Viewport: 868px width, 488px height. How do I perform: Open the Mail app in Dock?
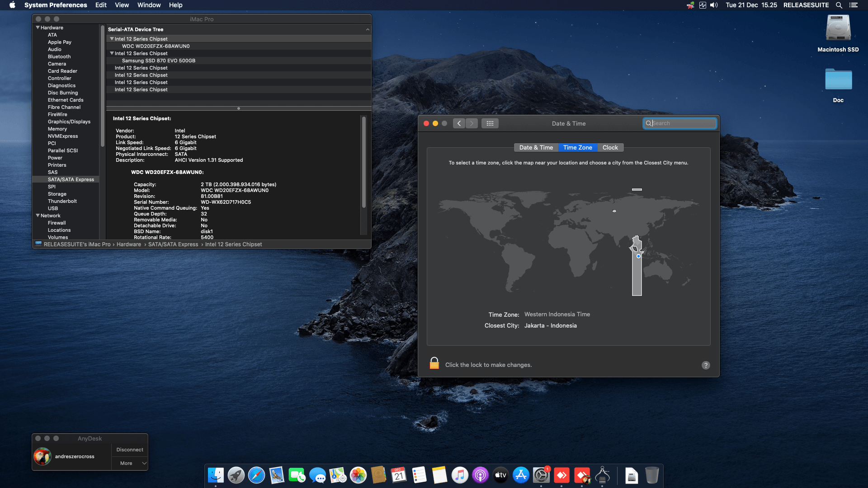[x=277, y=475]
